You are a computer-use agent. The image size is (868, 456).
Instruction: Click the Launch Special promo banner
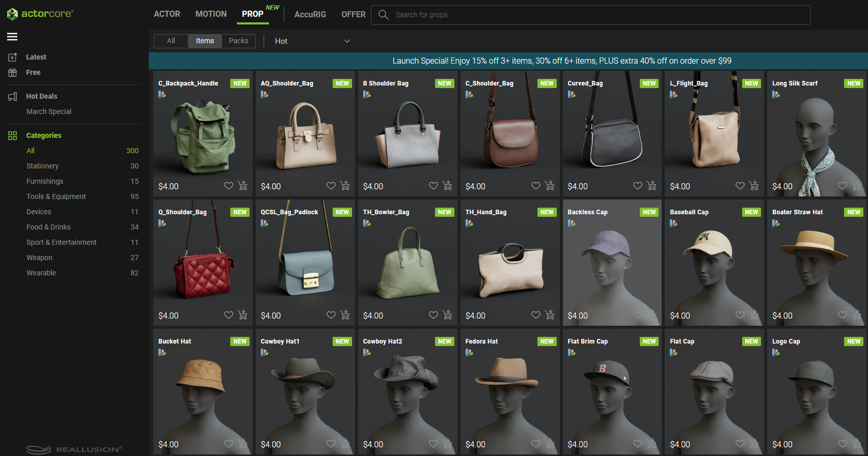508,61
